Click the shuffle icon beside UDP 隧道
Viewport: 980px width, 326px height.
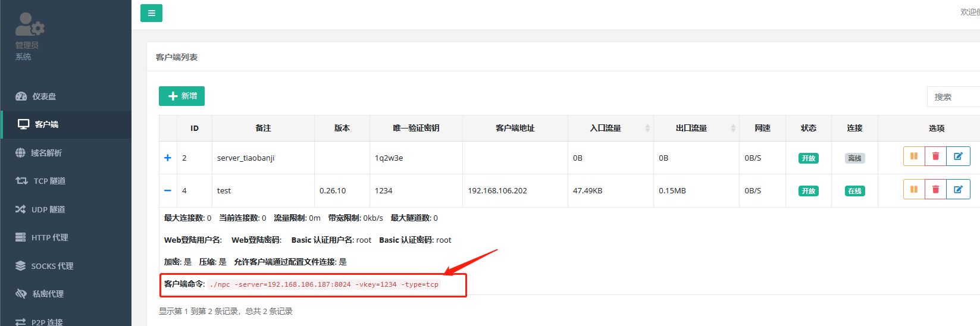coord(20,209)
